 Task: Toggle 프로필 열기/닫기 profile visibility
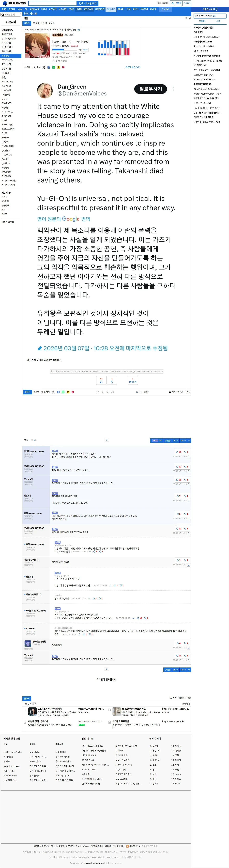pyautogui.click(x=133, y=67)
